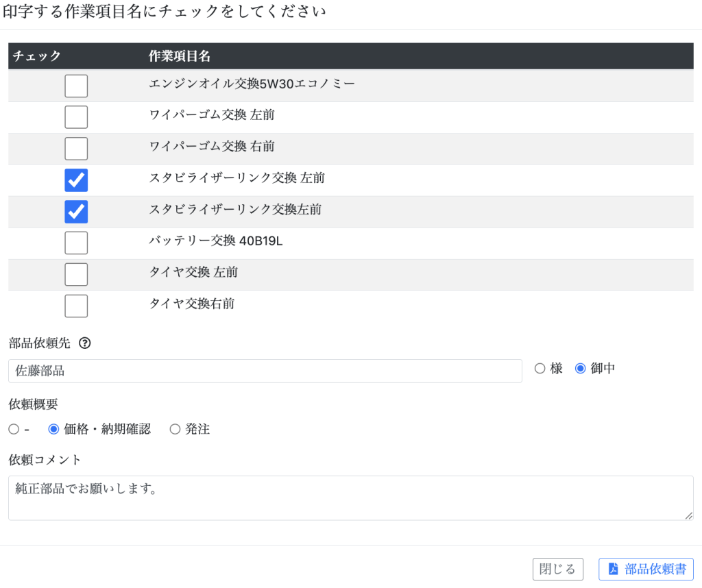Click the 作業項目名 column header
The width and height of the screenshot is (702, 588).
tap(180, 56)
